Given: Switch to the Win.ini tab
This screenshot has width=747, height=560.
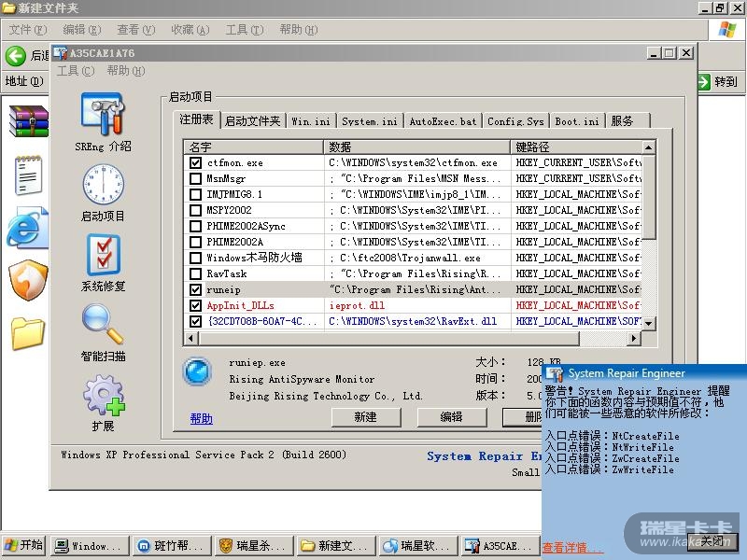Looking at the screenshot, I should pos(311,121).
